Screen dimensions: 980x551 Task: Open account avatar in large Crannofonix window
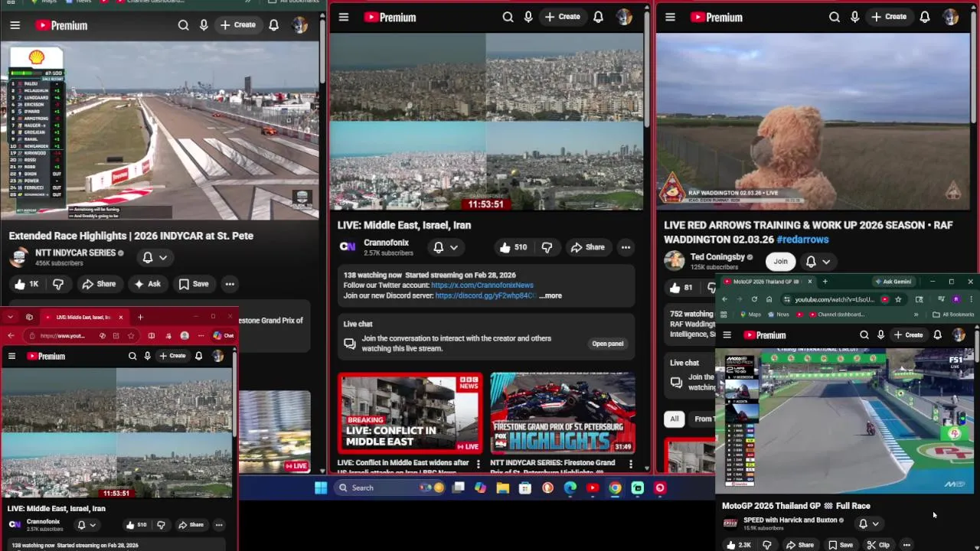624,17
